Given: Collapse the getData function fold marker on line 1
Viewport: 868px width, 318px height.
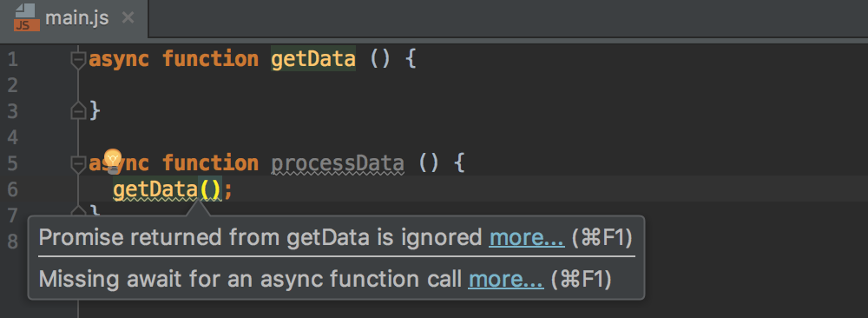Looking at the screenshot, I should point(79,59).
